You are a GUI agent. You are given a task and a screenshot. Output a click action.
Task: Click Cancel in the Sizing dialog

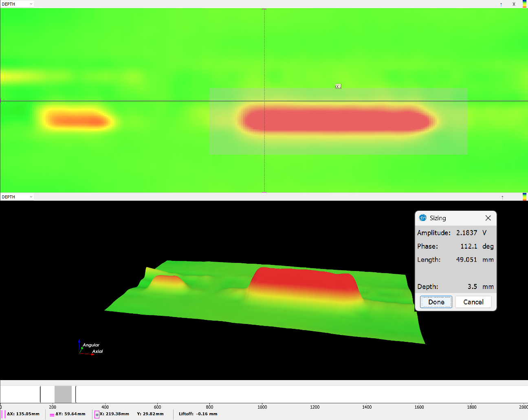(x=473, y=302)
